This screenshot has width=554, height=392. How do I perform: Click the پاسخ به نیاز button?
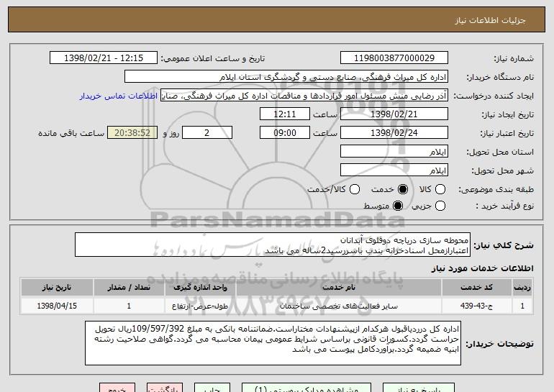[419, 388]
